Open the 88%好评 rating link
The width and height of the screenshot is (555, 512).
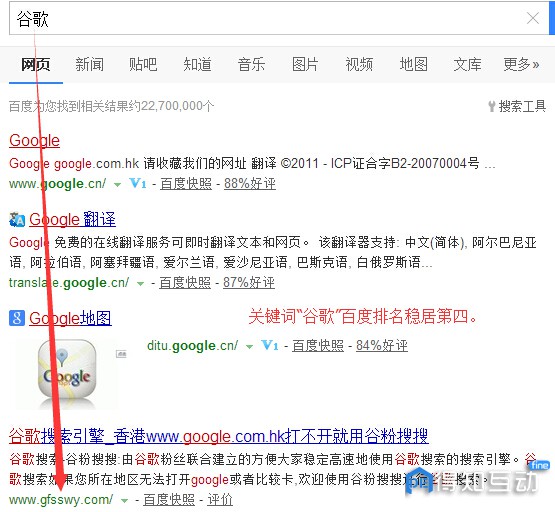[x=250, y=184]
